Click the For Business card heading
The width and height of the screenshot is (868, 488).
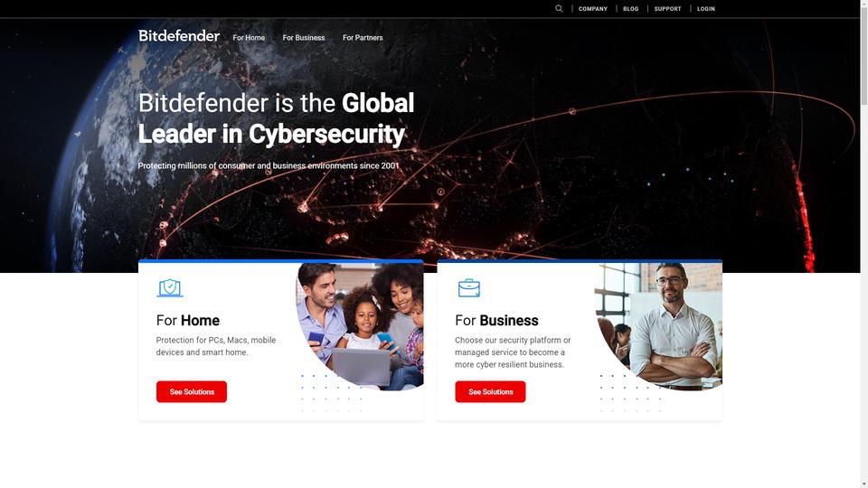[x=496, y=320]
